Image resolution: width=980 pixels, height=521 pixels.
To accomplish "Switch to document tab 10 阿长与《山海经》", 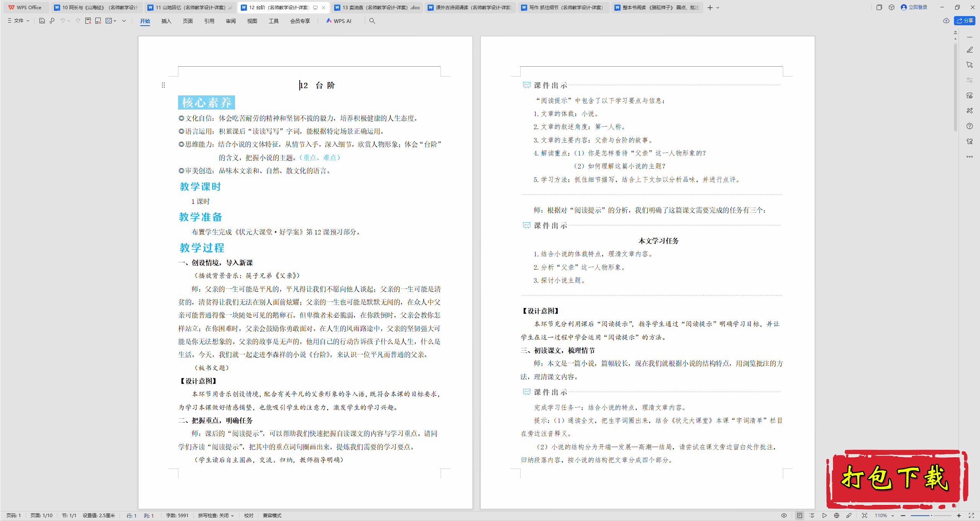I will tap(96, 7).
